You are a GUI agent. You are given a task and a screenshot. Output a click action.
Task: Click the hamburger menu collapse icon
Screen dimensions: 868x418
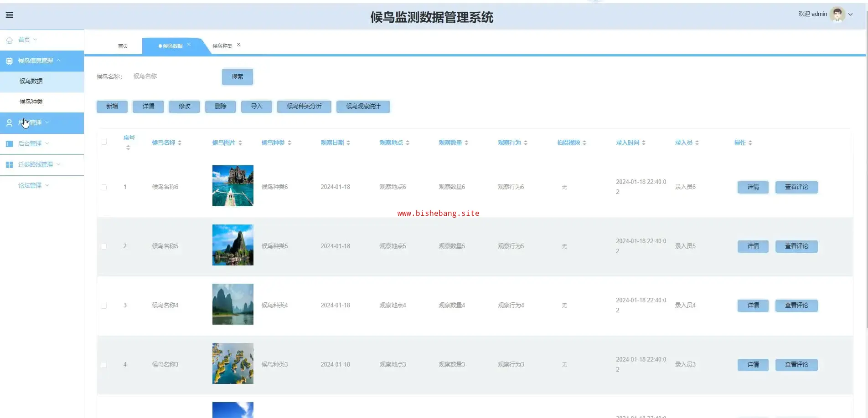click(x=10, y=15)
